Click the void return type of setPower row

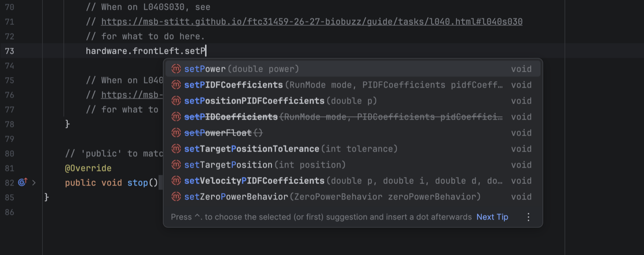click(521, 69)
